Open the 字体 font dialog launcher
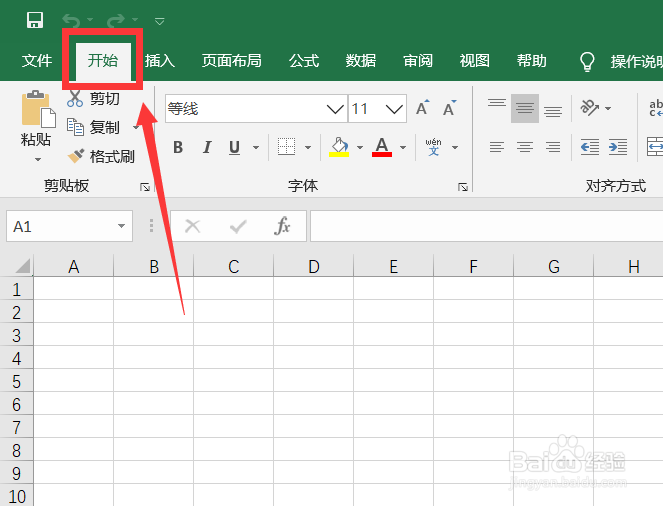 pos(463,187)
